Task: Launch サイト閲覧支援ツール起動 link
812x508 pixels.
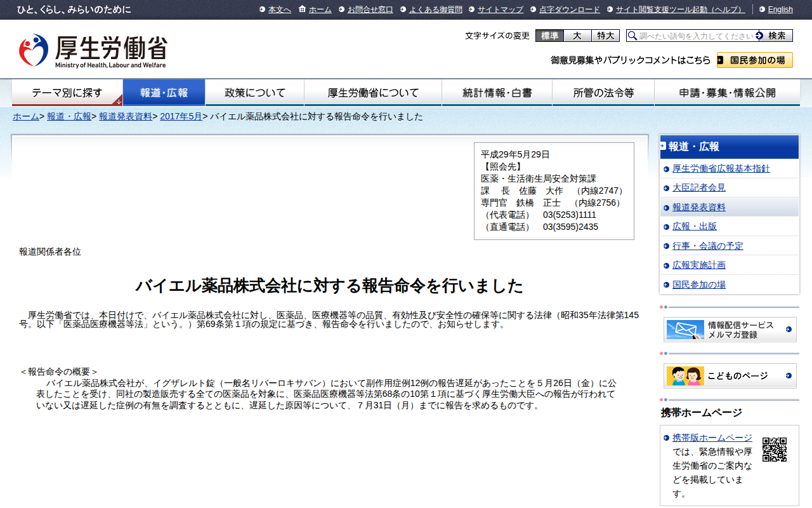Action: pyautogui.click(x=681, y=10)
